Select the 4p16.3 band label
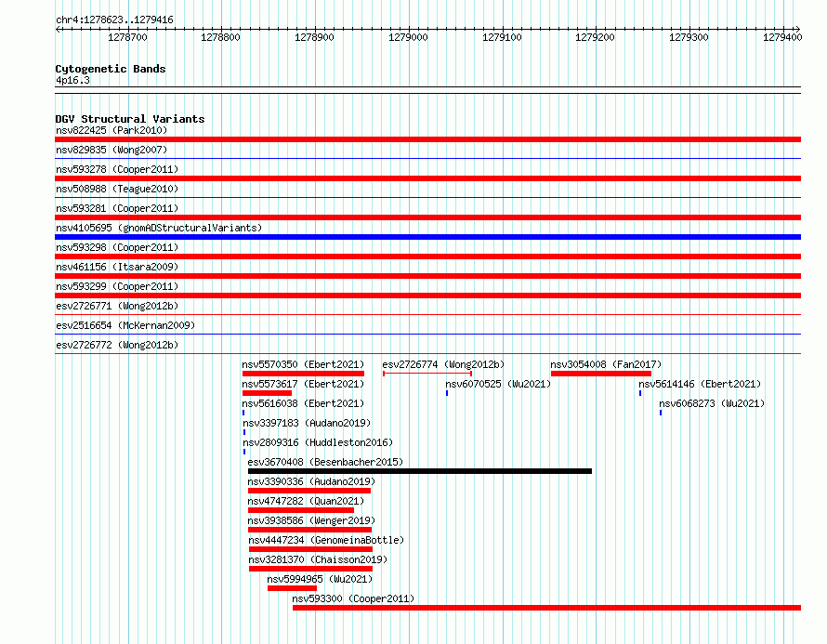Image resolution: width=827 pixels, height=644 pixels. pyautogui.click(x=72, y=80)
